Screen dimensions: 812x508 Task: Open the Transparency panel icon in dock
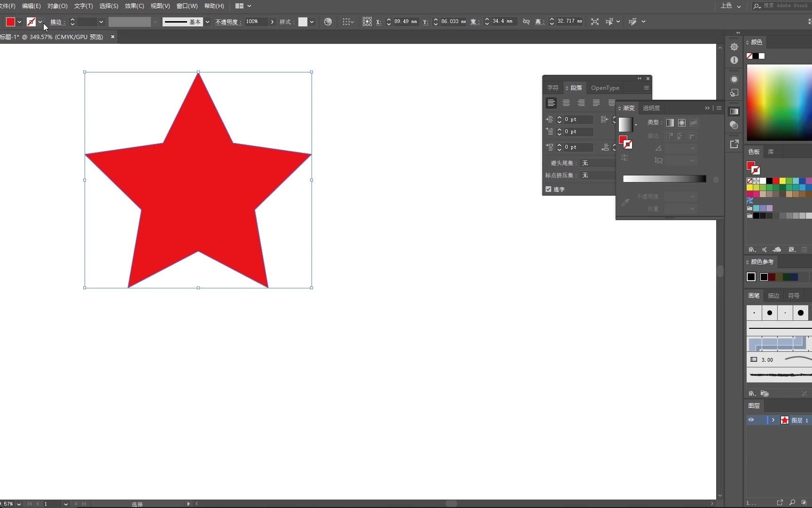point(734,125)
